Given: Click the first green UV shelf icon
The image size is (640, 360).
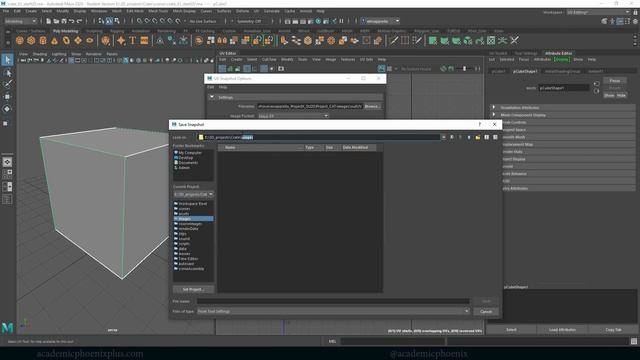Looking at the screenshot, I should point(432,40).
